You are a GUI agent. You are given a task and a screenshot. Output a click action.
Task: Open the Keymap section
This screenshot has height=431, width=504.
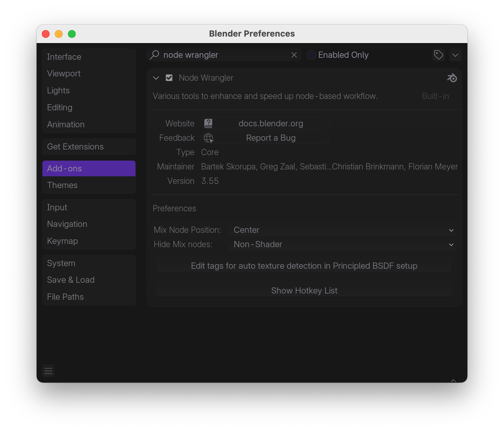pyautogui.click(x=89, y=241)
